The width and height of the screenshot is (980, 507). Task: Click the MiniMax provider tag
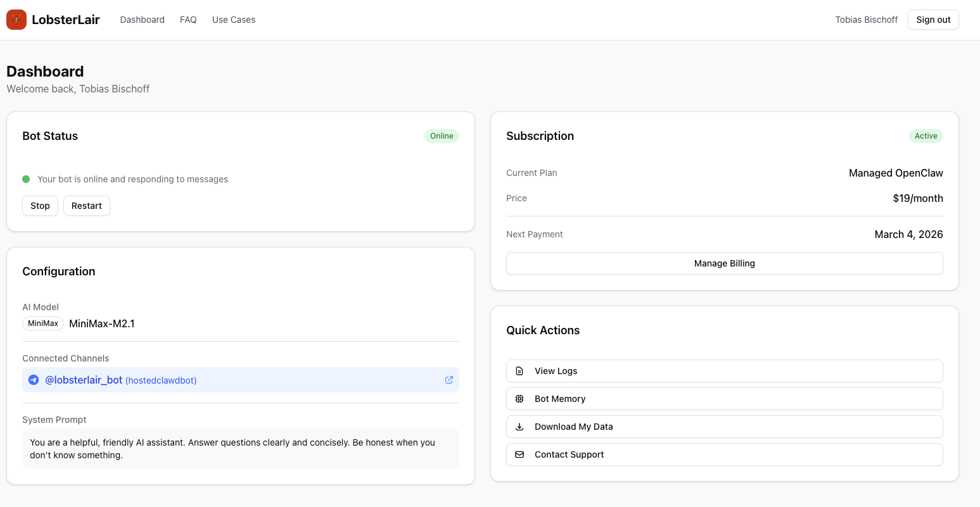coord(43,323)
